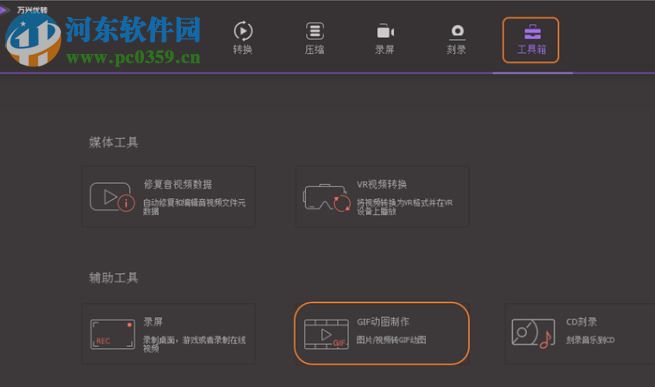Launch 录屏 under 辅助工具
The height and width of the screenshot is (387, 655).
[x=153, y=322]
